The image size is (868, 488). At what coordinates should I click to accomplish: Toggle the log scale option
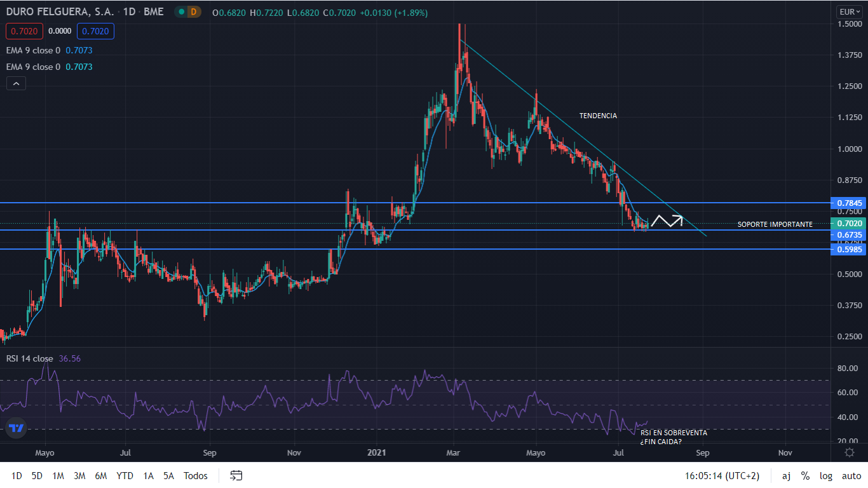tap(826, 475)
